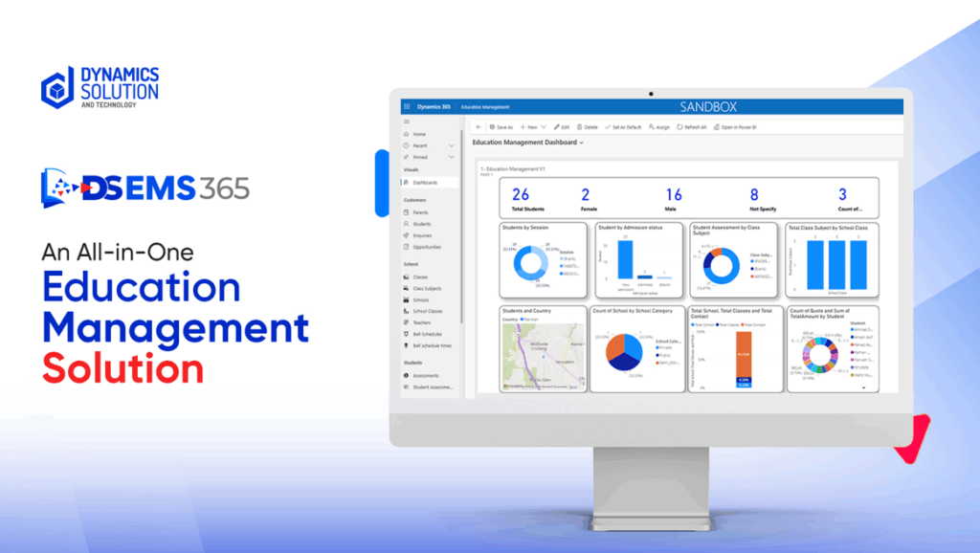Image resolution: width=980 pixels, height=553 pixels.
Task: Select Education Management in the top navigation bar
Action: click(484, 106)
